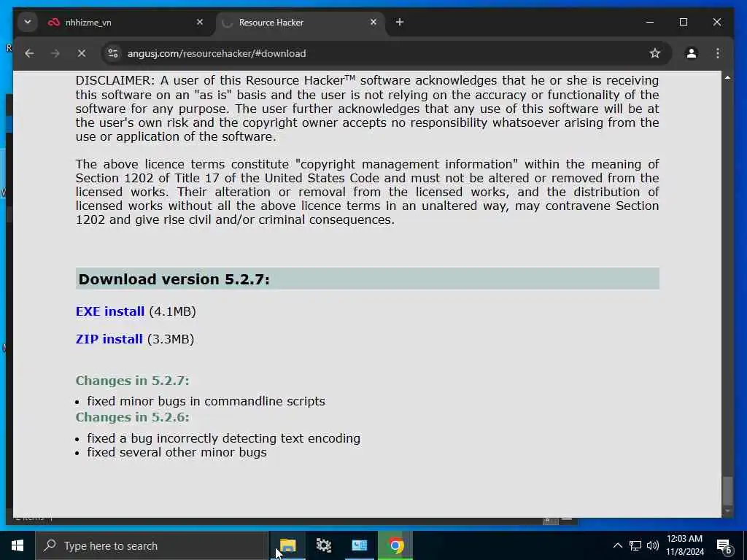Open Chrome's three-dot menu
The height and width of the screenshot is (560, 747).
(x=718, y=53)
